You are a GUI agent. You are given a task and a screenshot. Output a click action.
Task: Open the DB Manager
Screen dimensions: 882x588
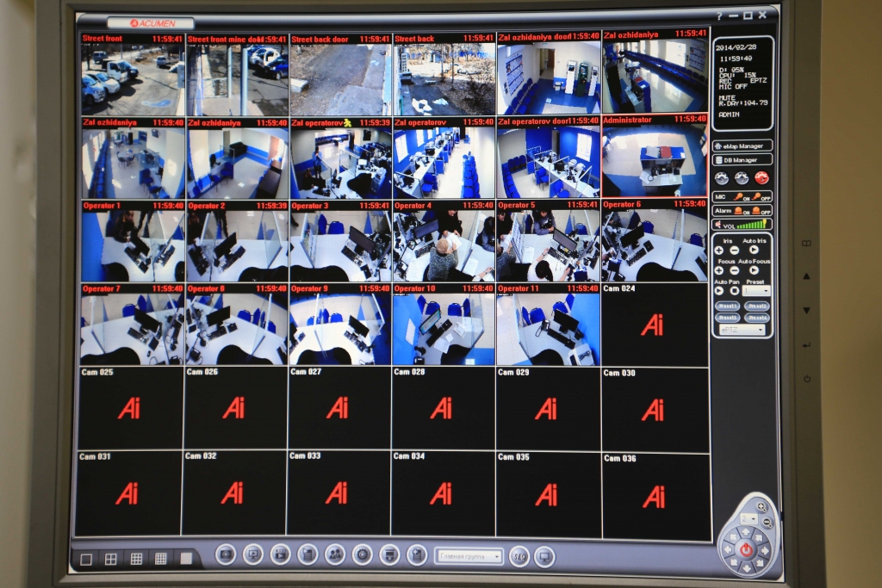point(742,160)
